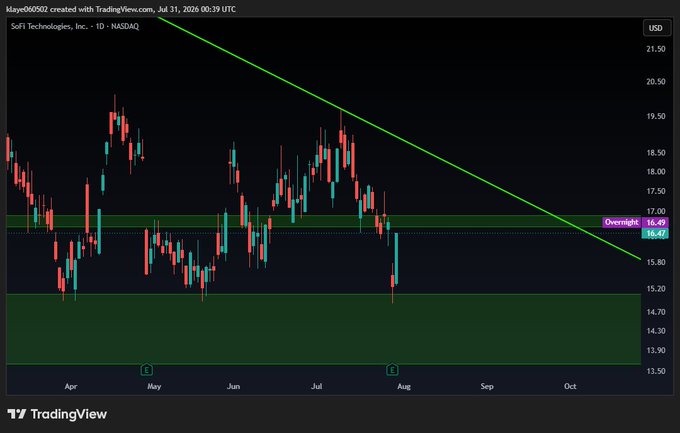Click the Jun label on time axis
Image resolution: width=680 pixels, height=433 pixels.
pos(233,386)
